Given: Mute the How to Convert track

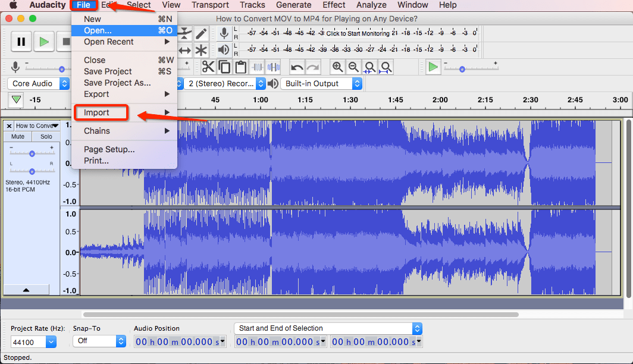Looking at the screenshot, I should click(18, 136).
